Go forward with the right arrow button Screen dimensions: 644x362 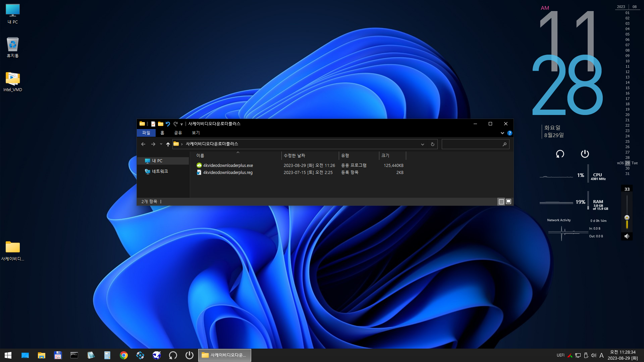[153, 144]
